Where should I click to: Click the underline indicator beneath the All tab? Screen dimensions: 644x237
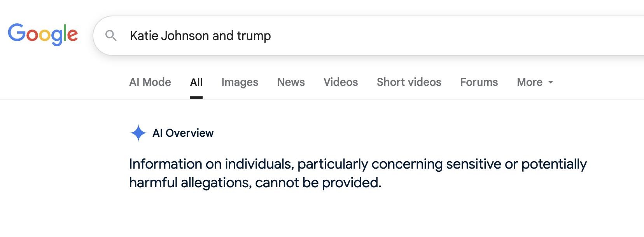click(x=196, y=97)
